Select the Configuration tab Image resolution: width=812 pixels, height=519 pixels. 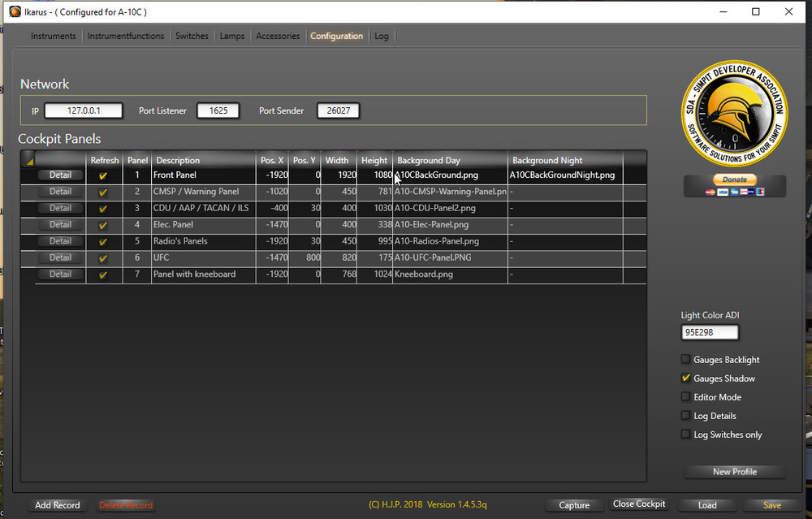click(337, 36)
